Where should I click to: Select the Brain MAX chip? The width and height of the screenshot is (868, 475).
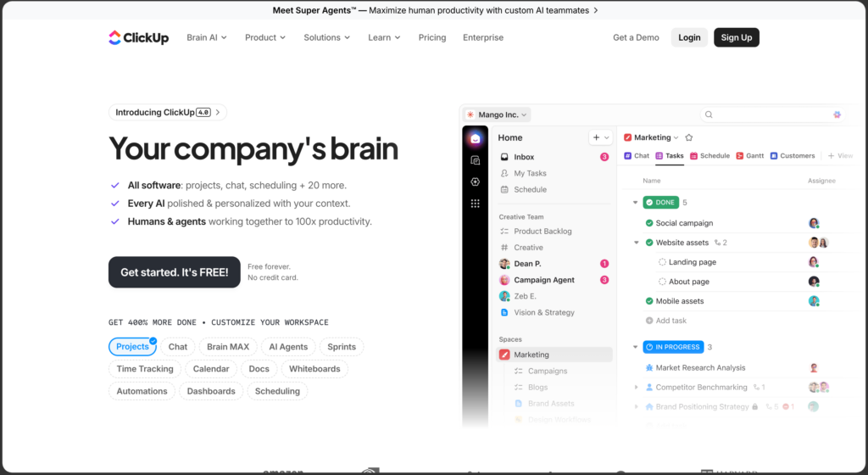click(x=228, y=347)
